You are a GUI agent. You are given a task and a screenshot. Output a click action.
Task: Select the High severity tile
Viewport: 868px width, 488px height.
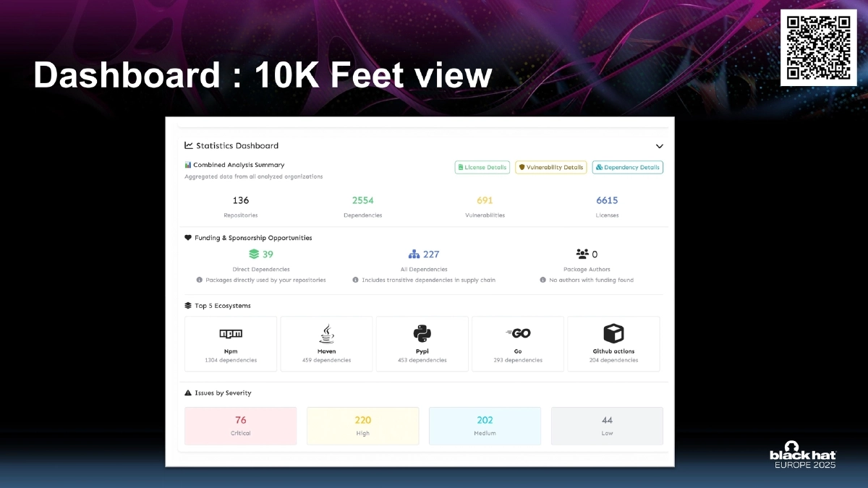pyautogui.click(x=363, y=426)
